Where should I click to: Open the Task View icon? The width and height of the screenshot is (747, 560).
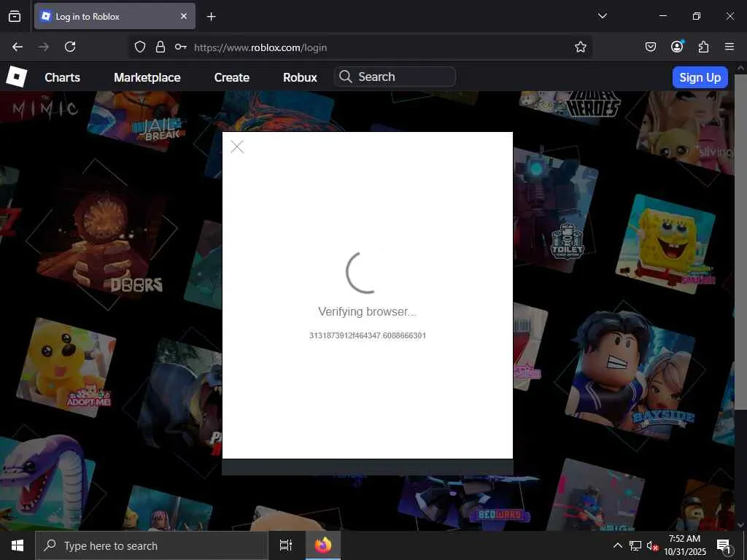(286, 545)
